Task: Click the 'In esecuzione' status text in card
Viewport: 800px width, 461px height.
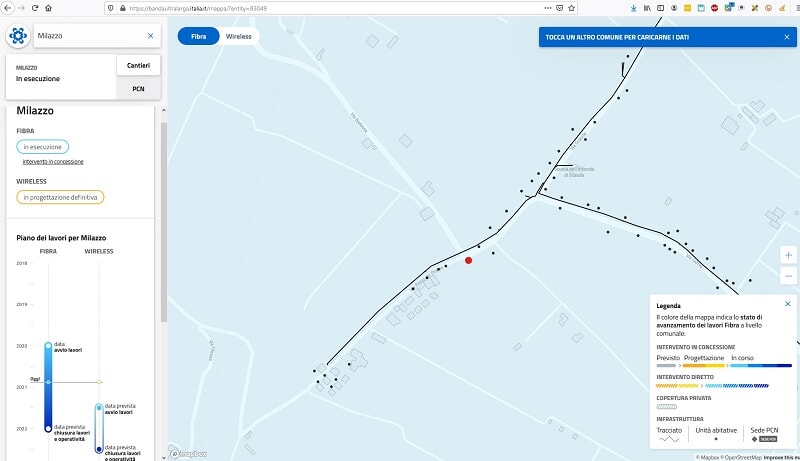Action: pyautogui.click(x=38, y=79)
